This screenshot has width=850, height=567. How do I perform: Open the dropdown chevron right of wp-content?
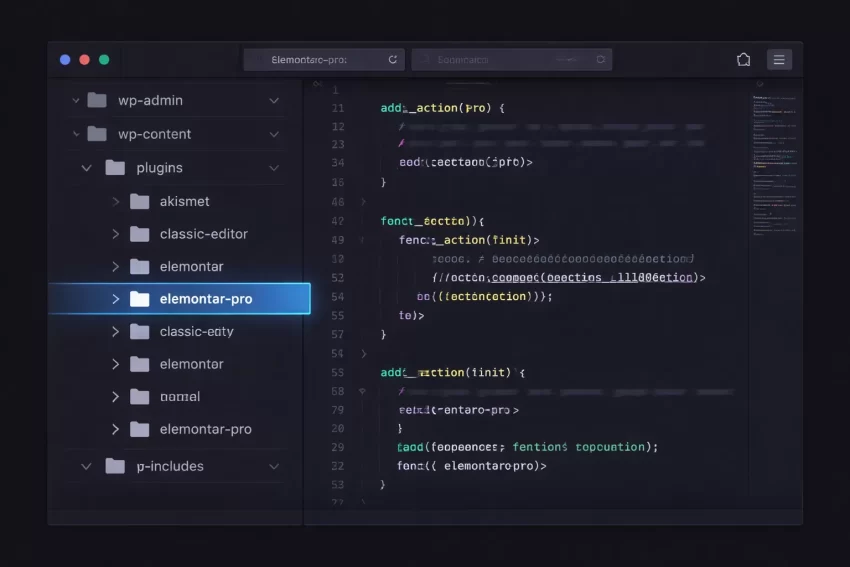coord(274,134)
